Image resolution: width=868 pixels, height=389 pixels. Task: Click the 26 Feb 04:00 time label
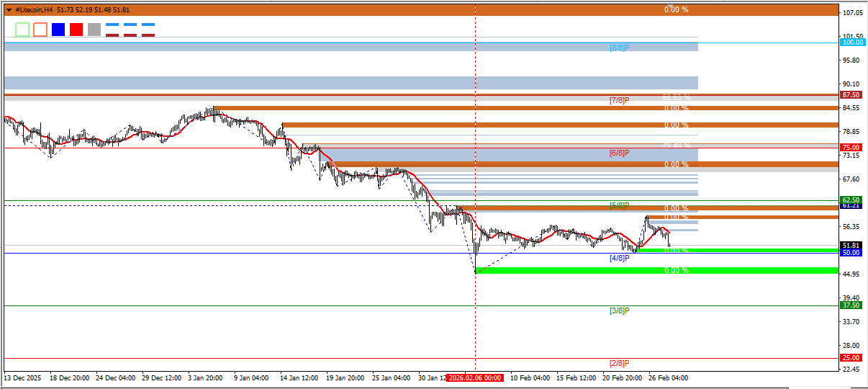[x=668, y=378]
